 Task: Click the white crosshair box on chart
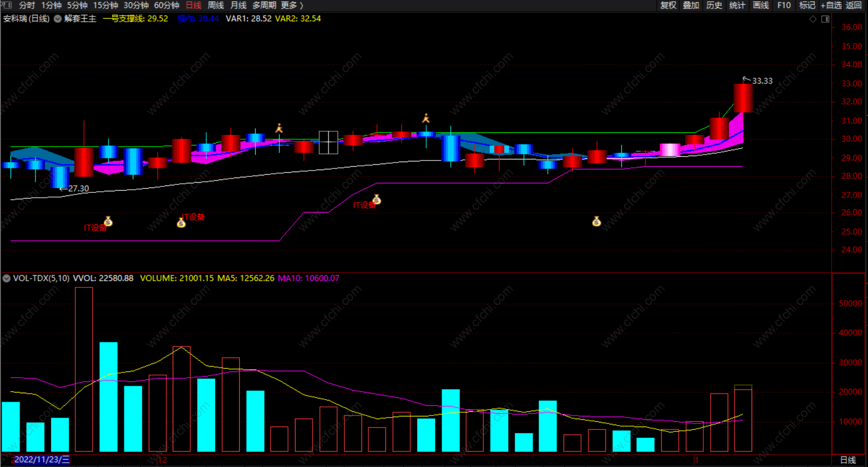[x=328, y=142]
